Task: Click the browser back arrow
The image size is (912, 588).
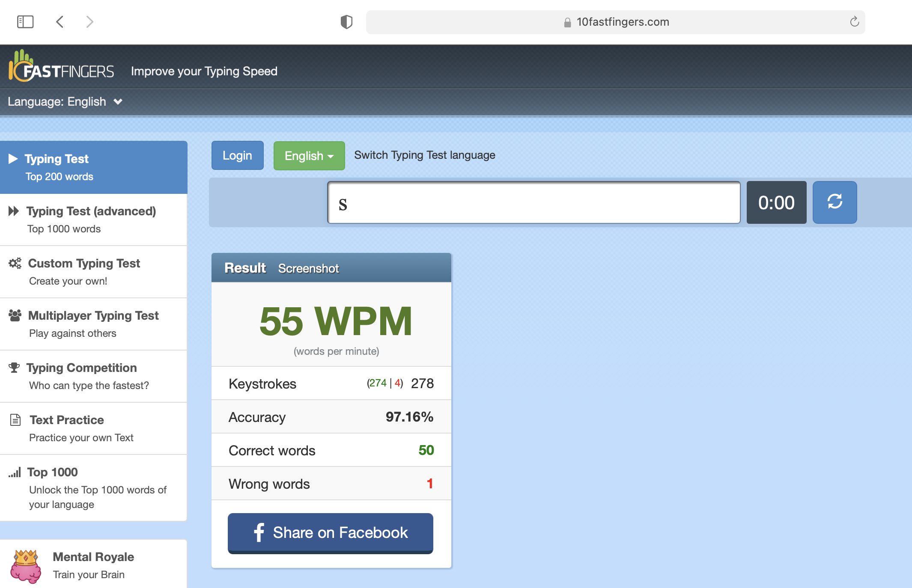Action: (60, 22)
